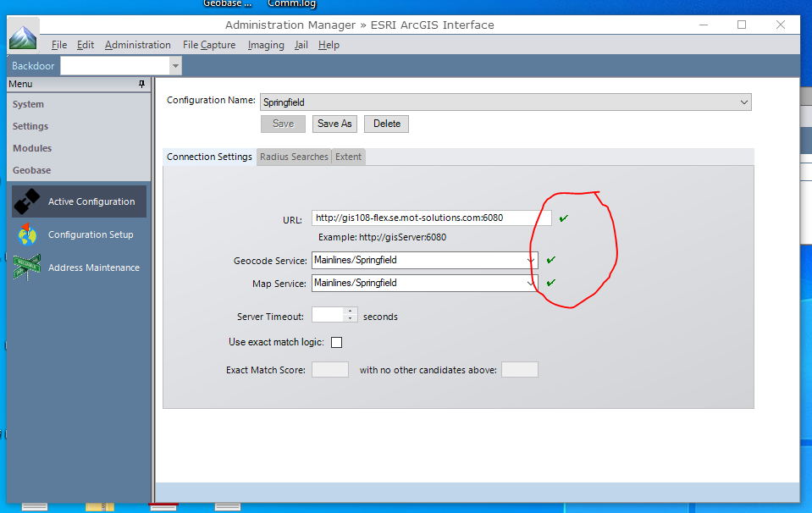This screenshot has width=812, height=513.
Task: Click the Active Configuration label
Action: point(91,201)
